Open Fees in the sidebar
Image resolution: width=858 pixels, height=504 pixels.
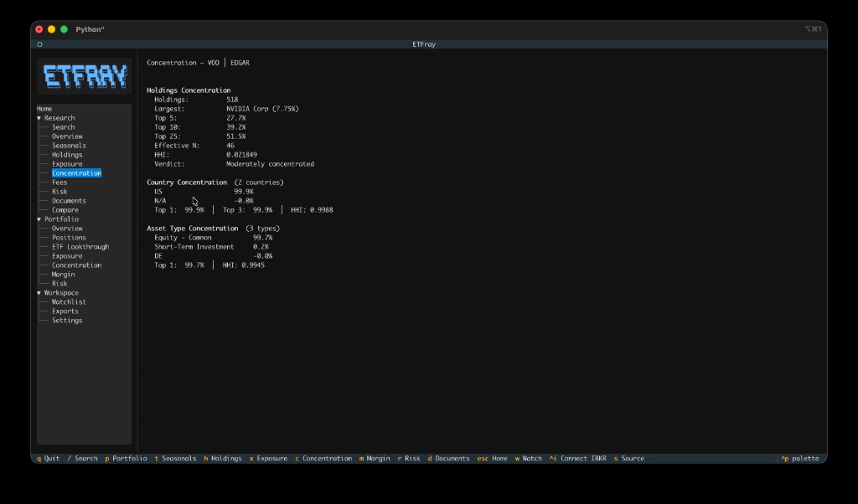(x=59, y=183)
